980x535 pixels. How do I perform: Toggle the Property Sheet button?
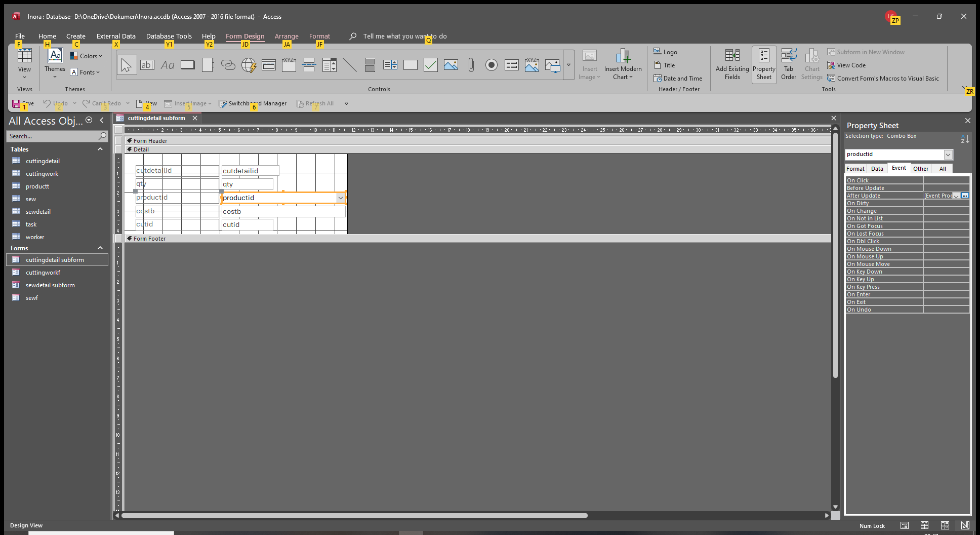click(764, 64)
